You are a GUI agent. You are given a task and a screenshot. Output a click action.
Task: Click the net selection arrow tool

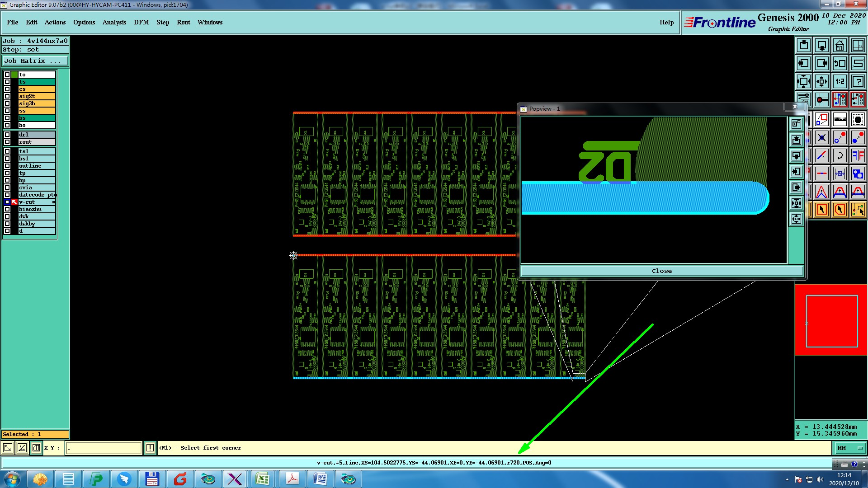point(858,210)
